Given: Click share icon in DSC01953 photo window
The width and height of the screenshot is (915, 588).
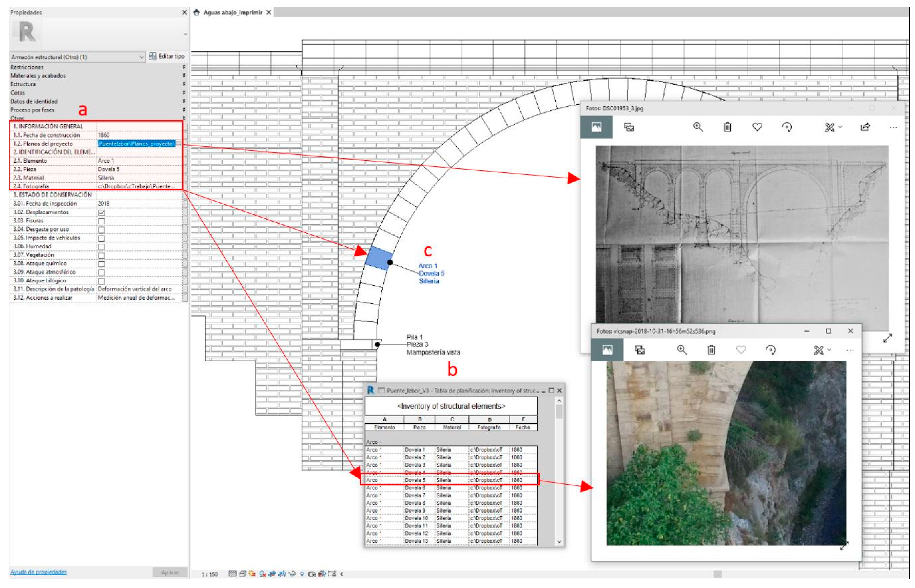Looking at the screenshot, I should tap(865, 127).
